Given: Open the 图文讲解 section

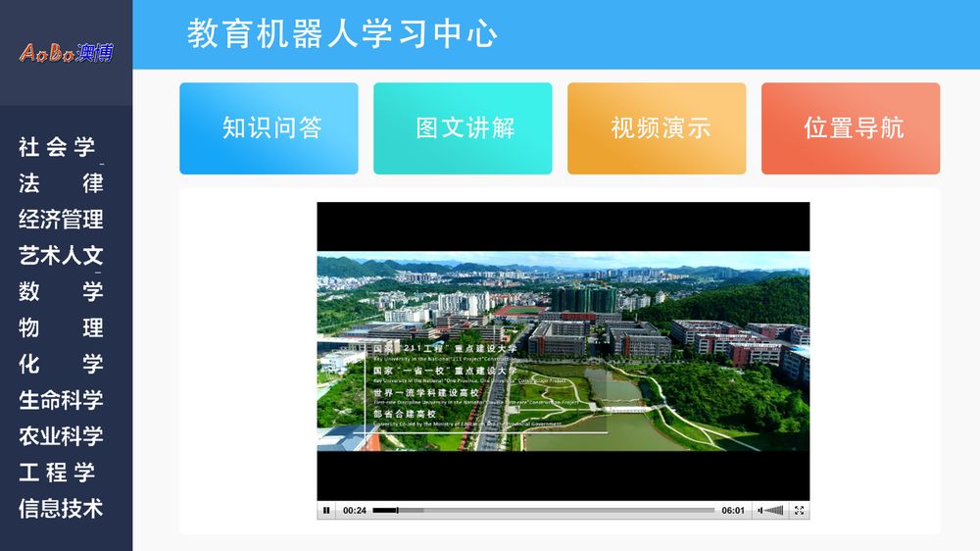Looking at the screenshot, I should (463, 128).
